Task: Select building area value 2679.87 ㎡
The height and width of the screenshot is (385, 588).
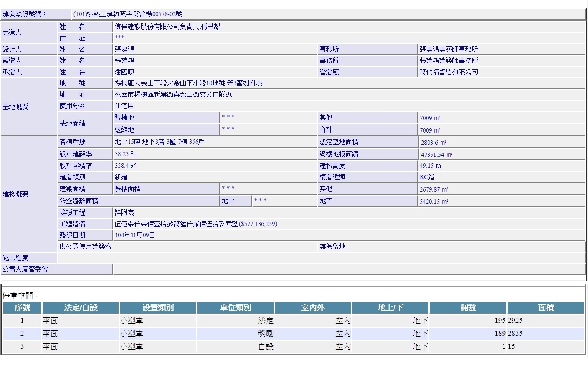Action: click(434, 189)
